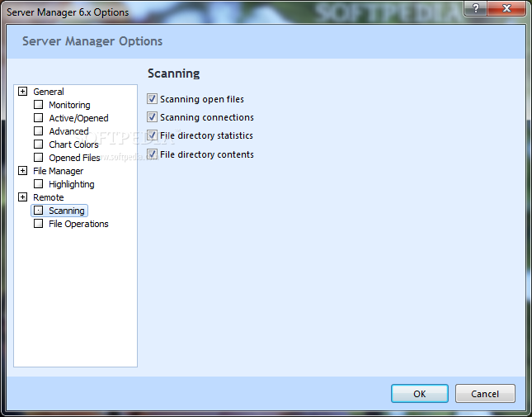Viewport: 532px width, 417px height.
Task: Enable the Scanning open files checkbox
Action: click(152, 99)
